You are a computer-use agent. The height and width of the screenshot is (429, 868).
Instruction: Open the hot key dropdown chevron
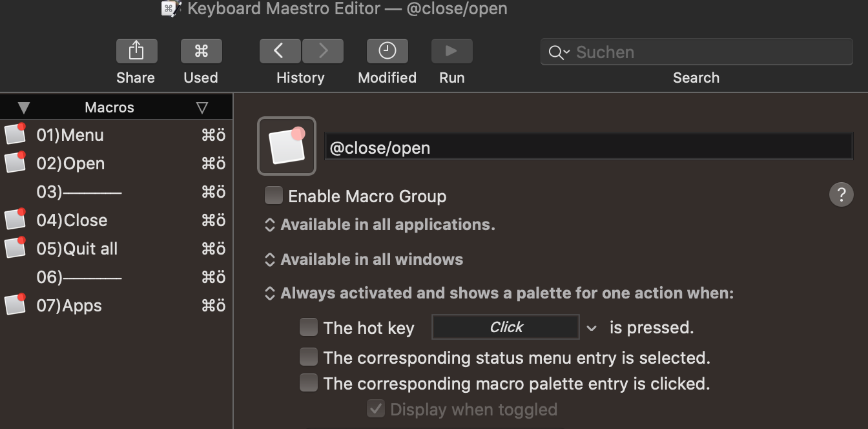592,328
